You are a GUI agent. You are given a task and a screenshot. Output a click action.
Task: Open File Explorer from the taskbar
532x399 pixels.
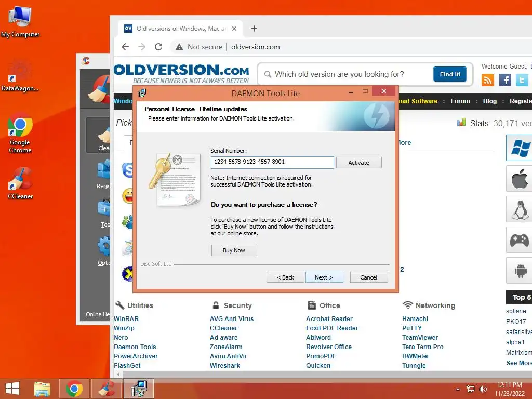[x=42, y=389]
